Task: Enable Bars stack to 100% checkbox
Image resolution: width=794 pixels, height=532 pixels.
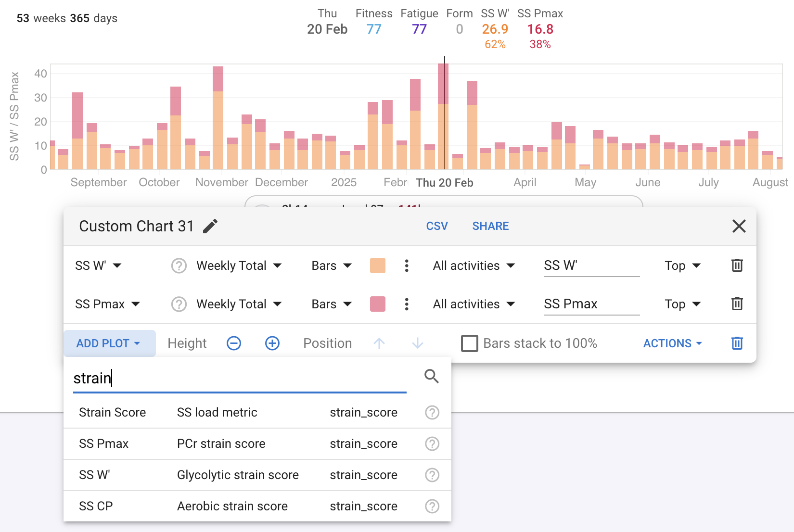Action: tap(469, 343)
